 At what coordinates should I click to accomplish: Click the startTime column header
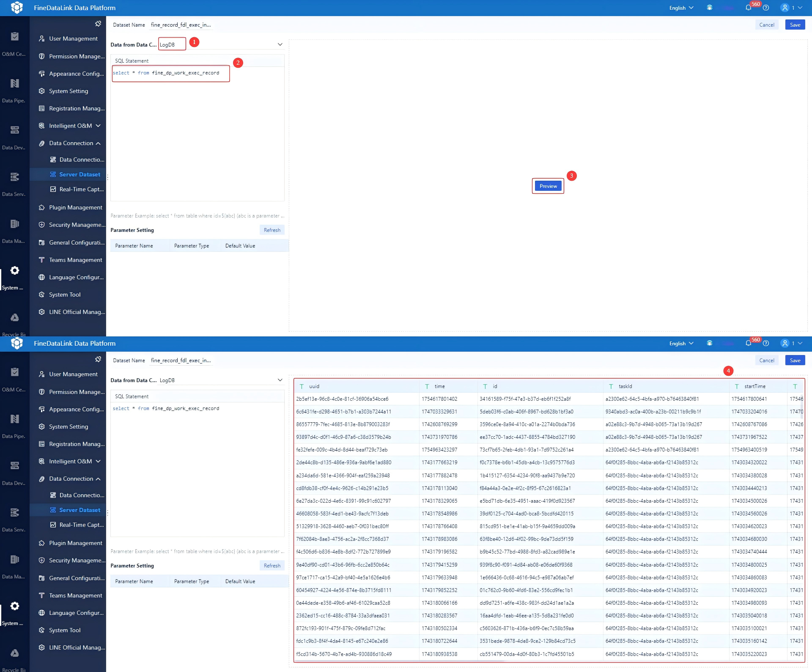point(758,386)
